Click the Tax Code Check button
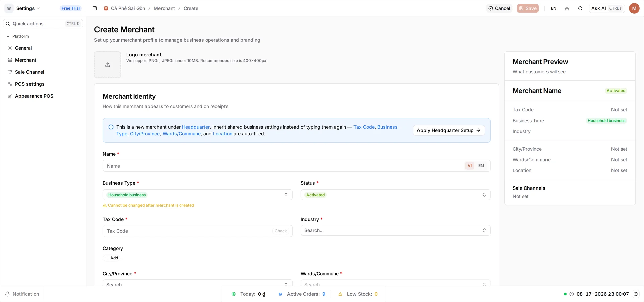The height and width of the screenshot is (302, 644). pyautogui.click(x=281, y=231)
